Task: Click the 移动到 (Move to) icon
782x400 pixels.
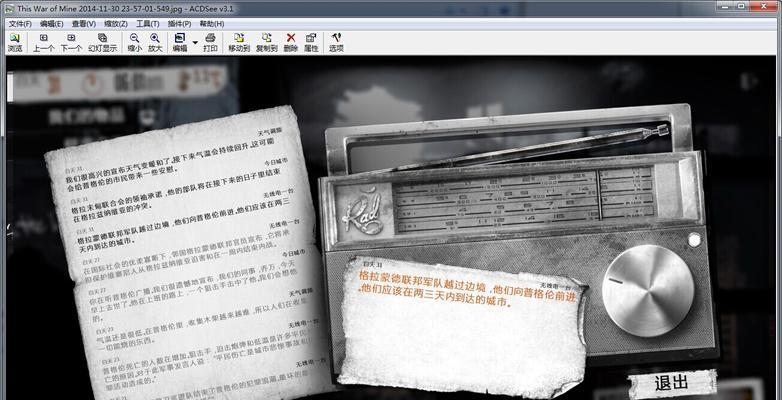Action: tap(239, 43)
